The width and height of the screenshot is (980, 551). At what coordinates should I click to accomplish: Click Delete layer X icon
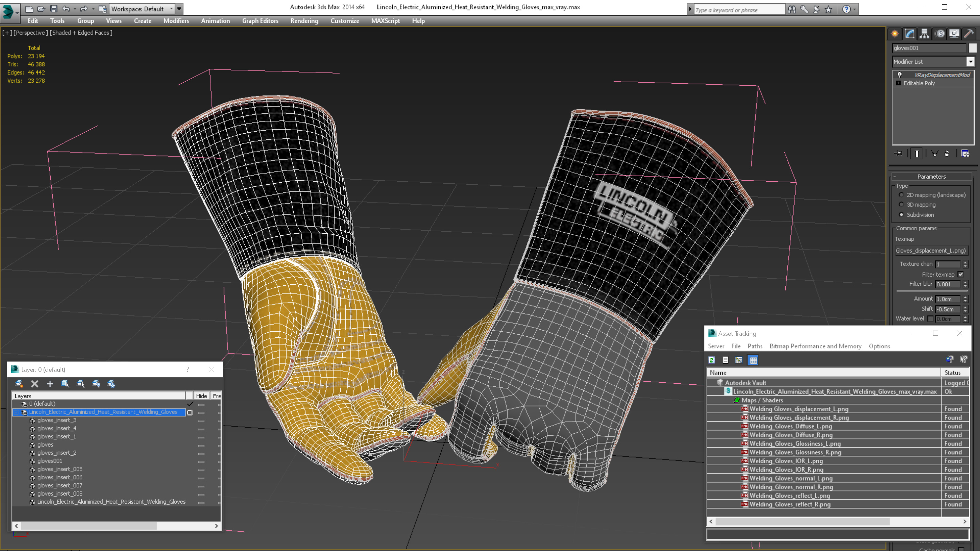pos(35,384)
